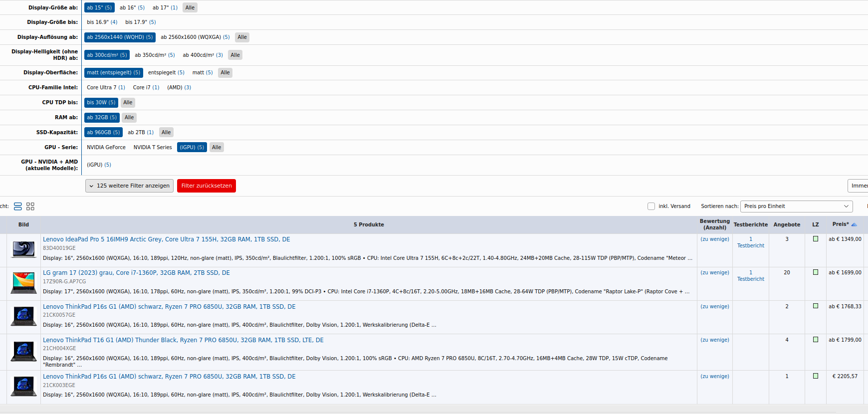Sort by Bewertung (Anzahl) header
Image resolution: width=868 pixels, height=414 pixels.
pyautogui.click(x=715, y=224)
